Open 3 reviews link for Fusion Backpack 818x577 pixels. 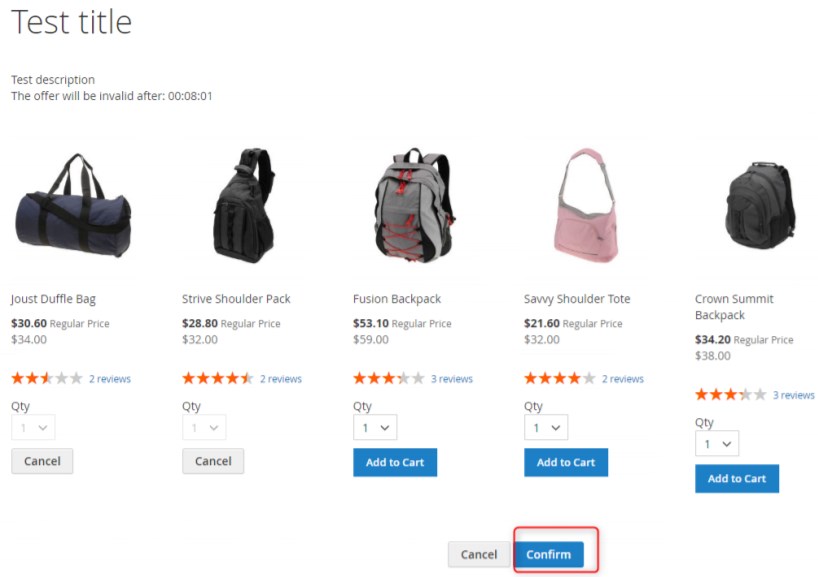click(x=452, y=379)
